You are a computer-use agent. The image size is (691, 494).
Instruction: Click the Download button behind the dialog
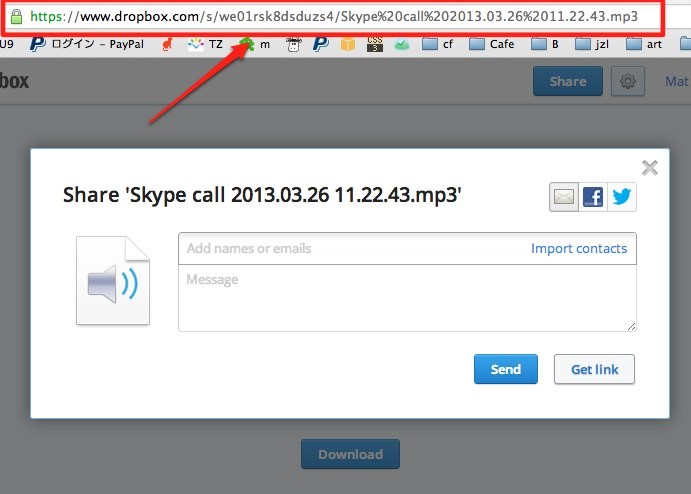350,454
